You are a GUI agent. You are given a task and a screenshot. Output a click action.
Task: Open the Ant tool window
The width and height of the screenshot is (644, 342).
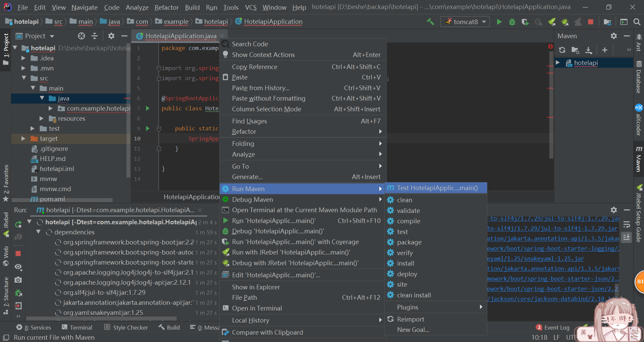[639, 43]
